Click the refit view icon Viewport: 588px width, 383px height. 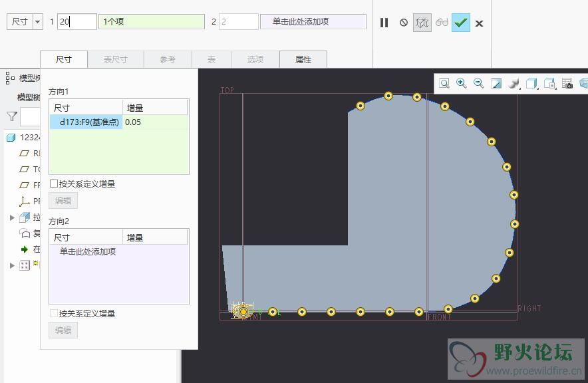[444, 83]
